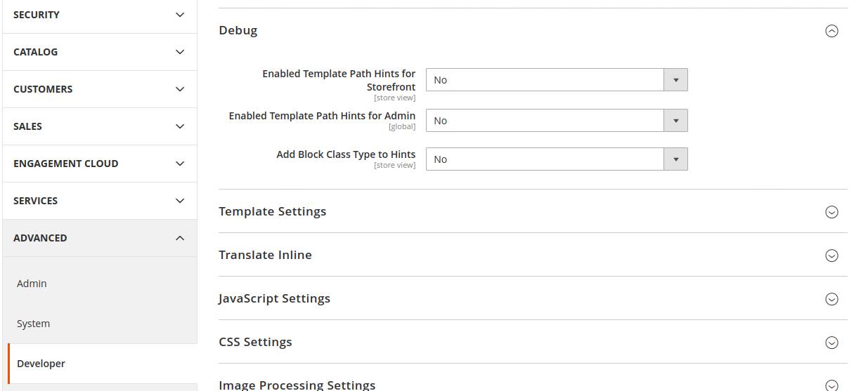Viewport: 868px width, 391px height.
Task: Click the Translate Inline heading
Action: 265,255
